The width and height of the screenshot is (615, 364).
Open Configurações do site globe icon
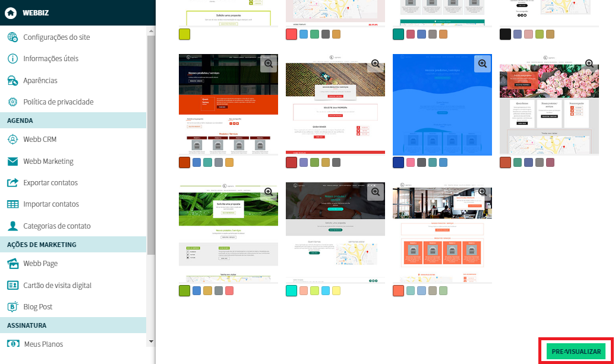click(x=12, y=37)
